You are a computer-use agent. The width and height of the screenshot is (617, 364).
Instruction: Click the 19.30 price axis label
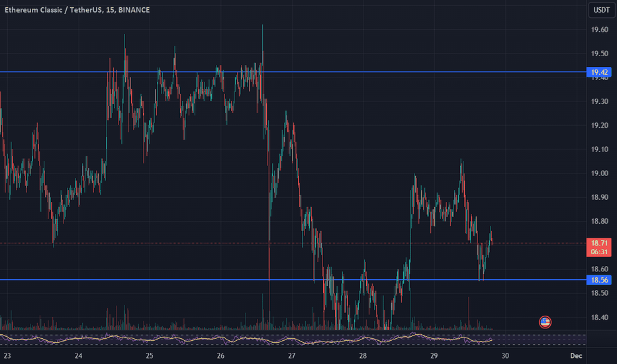(599, 101)
